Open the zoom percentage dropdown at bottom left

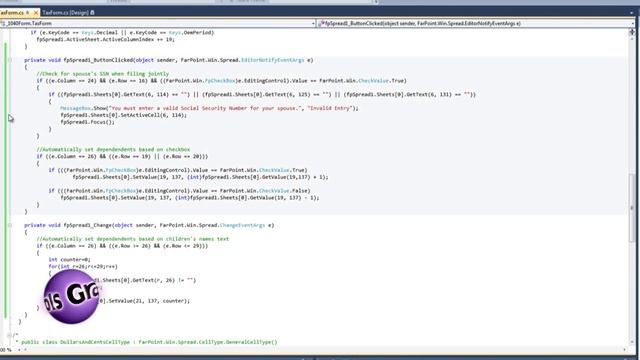pos(19,350)
